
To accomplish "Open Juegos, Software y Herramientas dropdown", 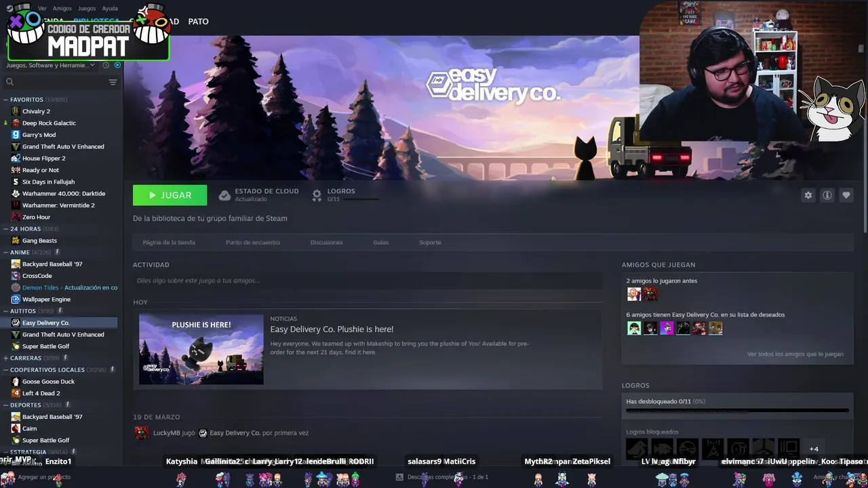I will click(51, 65).
